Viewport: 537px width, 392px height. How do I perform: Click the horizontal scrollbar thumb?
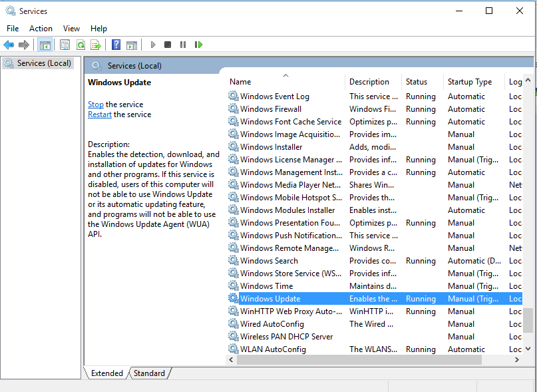(x=359, y=359)
